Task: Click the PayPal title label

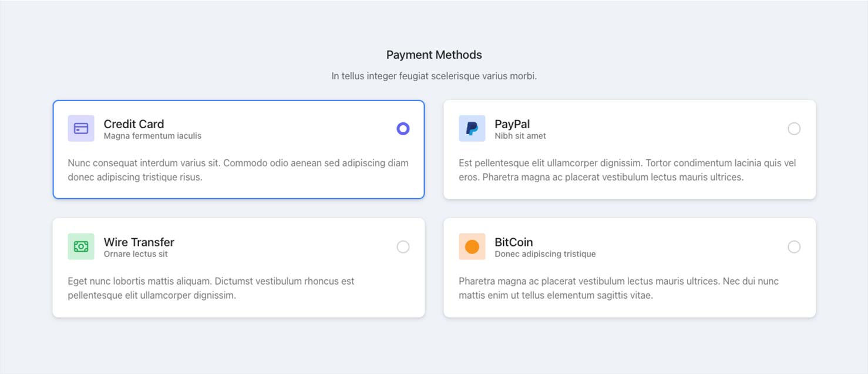Action: (512, 124)
